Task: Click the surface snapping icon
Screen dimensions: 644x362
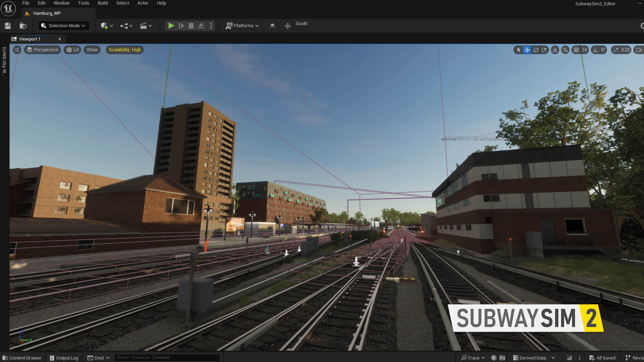Action: [566, 50]
